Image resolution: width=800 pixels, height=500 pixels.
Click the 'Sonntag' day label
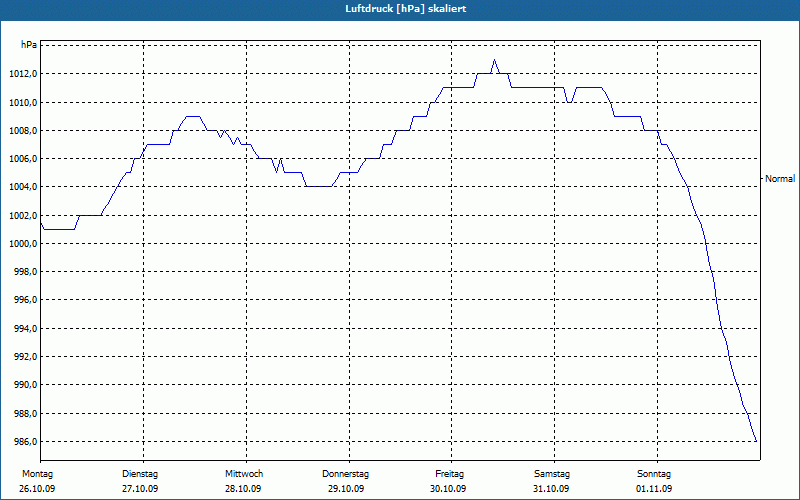pos(654,474)
